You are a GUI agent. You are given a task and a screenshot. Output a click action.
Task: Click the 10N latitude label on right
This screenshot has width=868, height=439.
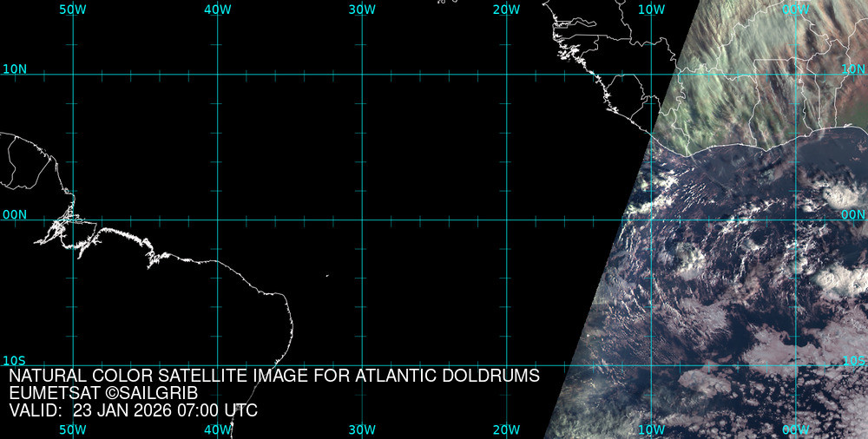pyautogui.click(x=853, y=69)
